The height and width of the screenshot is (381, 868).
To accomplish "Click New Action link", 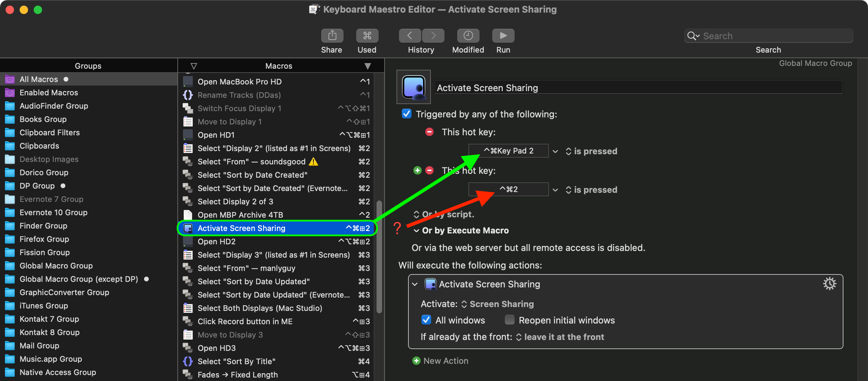I will [446, 361].
